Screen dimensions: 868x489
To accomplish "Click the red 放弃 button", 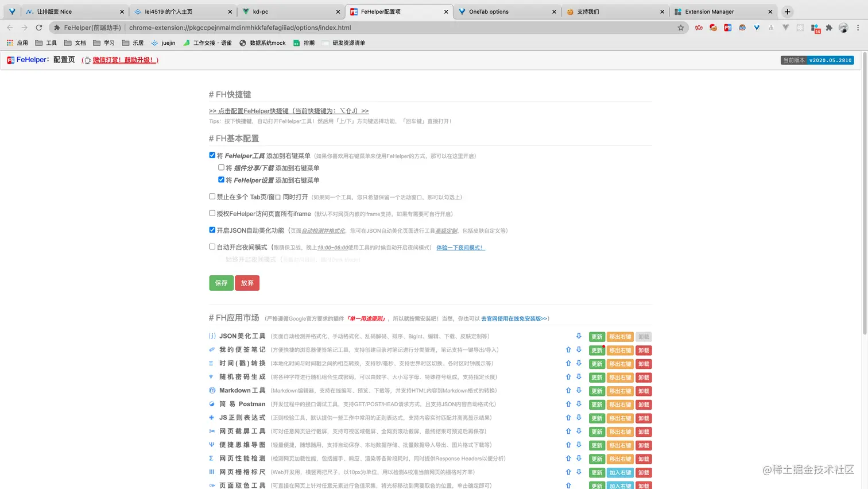I will pos(247,283).
